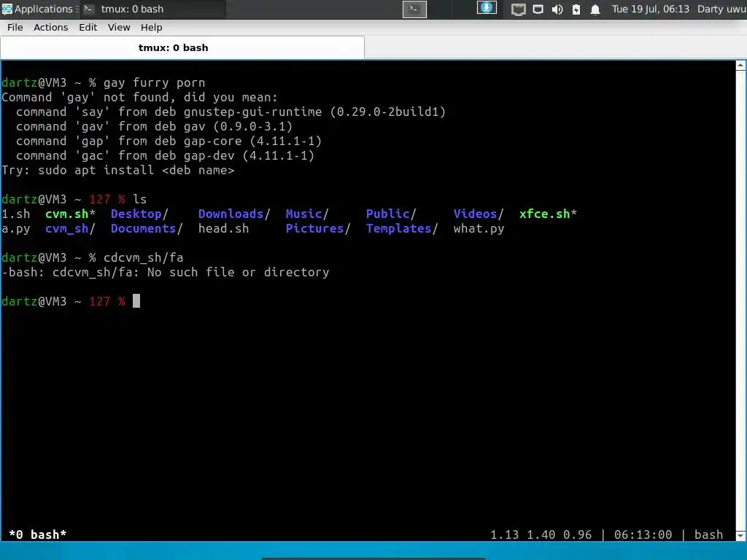Click the 'Downloads/' directory name

coord(234,214)
